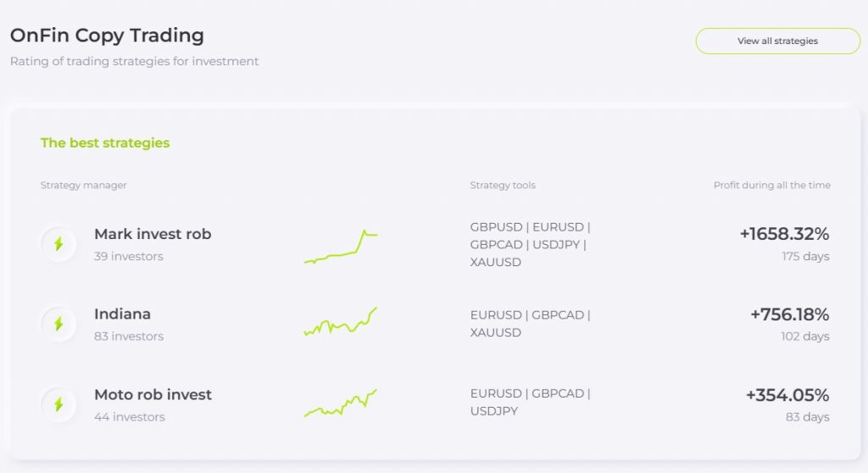This screenshot has height=473, width=868.
Task: Click the +756.18% profit figure
Action: click(789, 314)
